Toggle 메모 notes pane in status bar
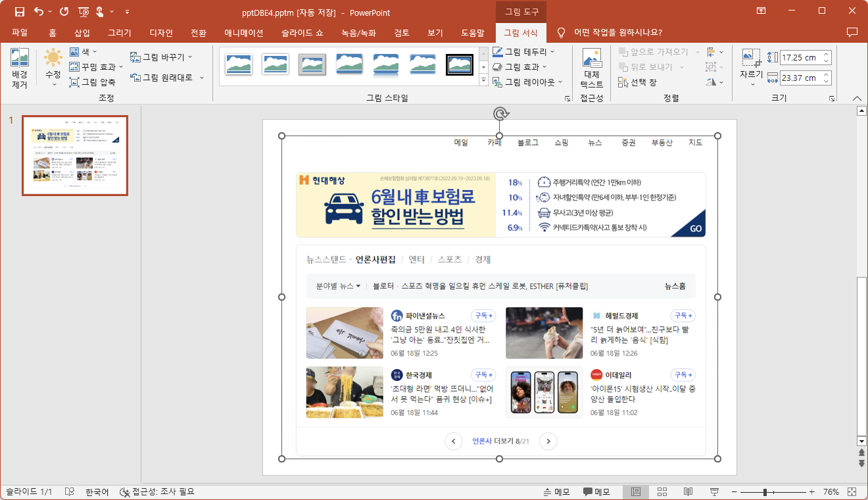 pos(556,492)
